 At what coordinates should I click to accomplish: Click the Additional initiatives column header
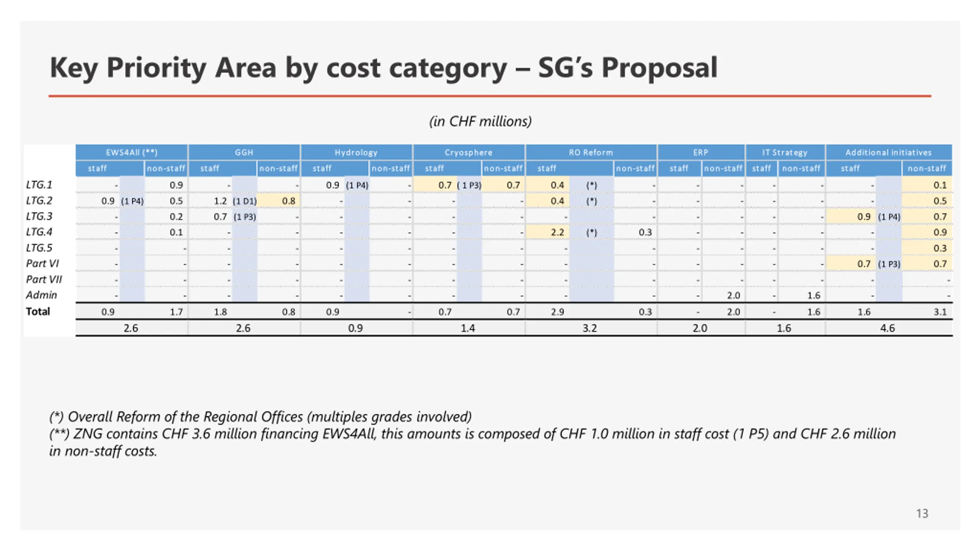pos(889,152)
